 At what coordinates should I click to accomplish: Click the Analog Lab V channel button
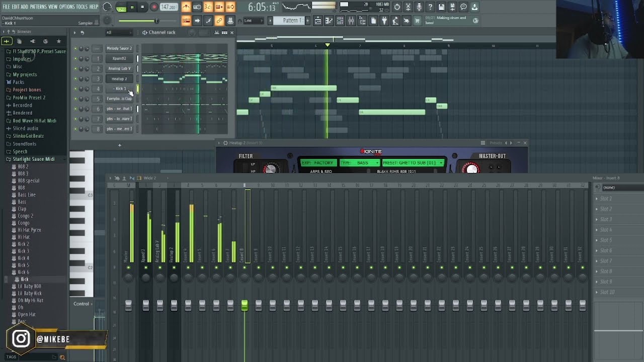pyautogui.click(x=119, y=68)
